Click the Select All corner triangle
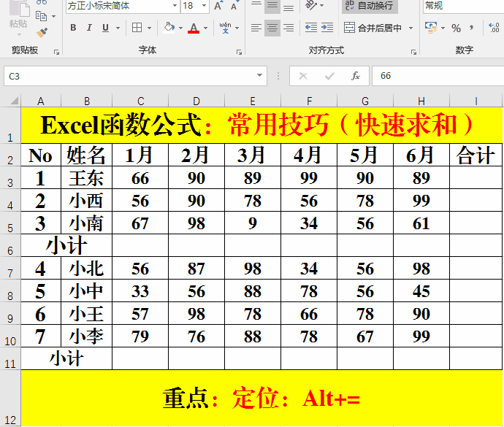Viewport: 504px width, 427px height. pyautogui.click(x=13, y=101)
